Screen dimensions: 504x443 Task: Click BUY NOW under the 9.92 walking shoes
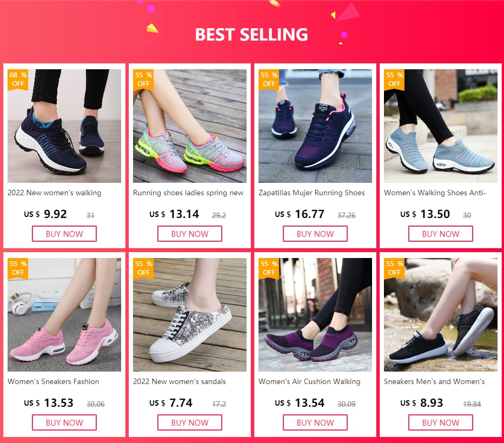(x=64, y=234)
